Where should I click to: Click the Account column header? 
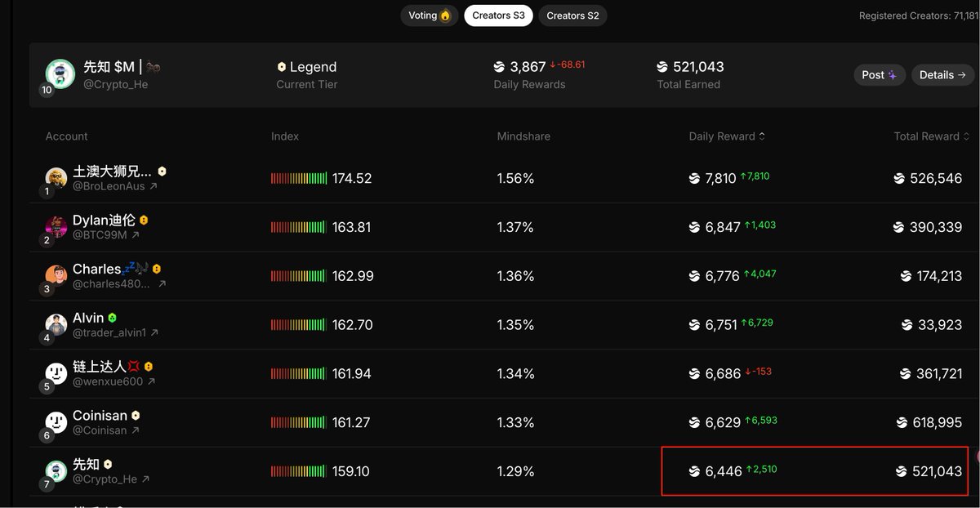point(66,136)
